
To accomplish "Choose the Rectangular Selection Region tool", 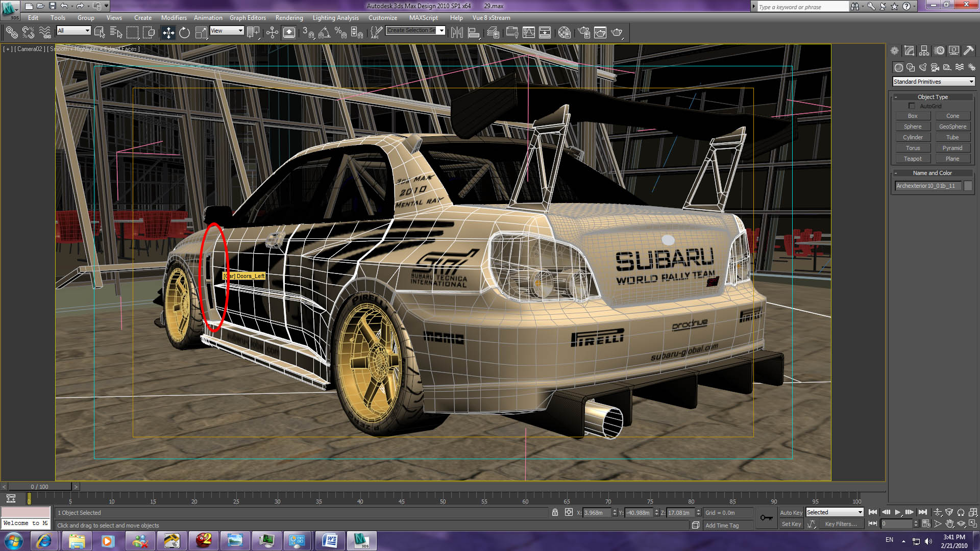I will (133, 33).
